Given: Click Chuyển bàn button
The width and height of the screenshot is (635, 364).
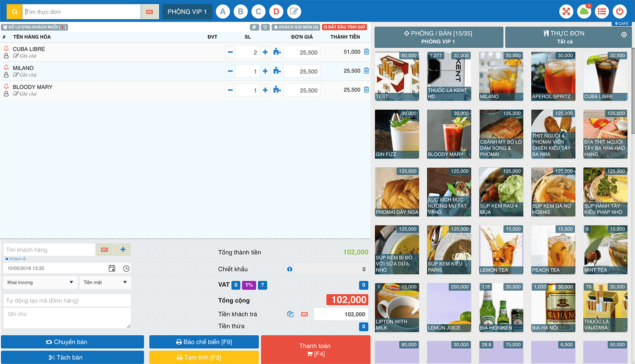Looking at the screenshot, I should point(72,342).
